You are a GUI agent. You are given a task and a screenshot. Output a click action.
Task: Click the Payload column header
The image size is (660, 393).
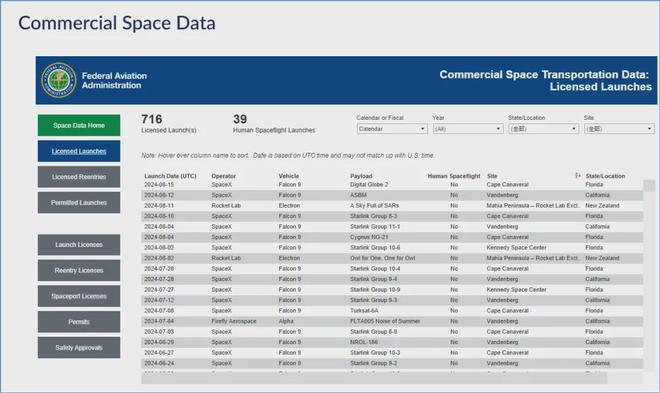361,176
